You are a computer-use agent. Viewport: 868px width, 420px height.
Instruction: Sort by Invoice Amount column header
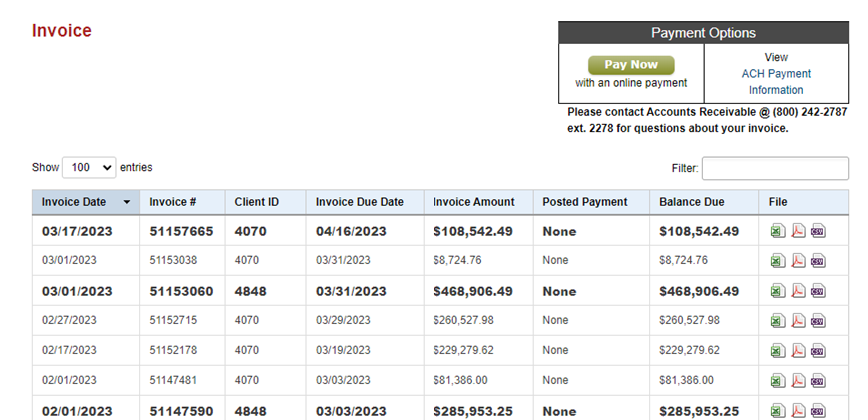[473, 202]
